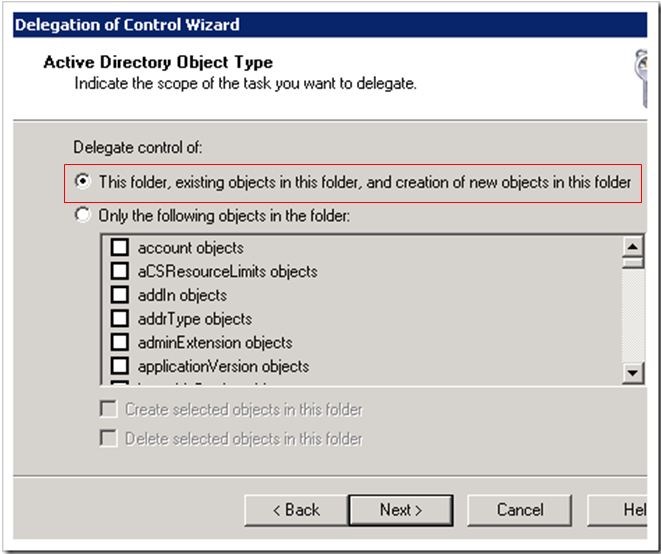Check the account objects checkbox

coord(120,247)
